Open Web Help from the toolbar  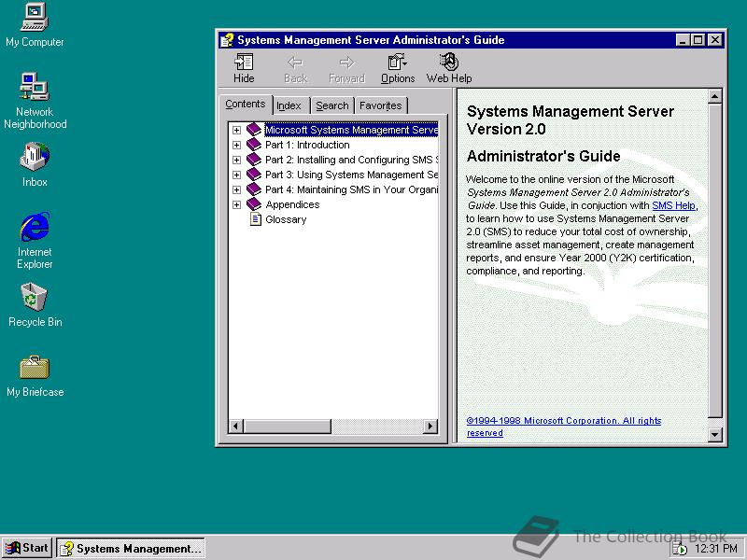click(449, 68)
